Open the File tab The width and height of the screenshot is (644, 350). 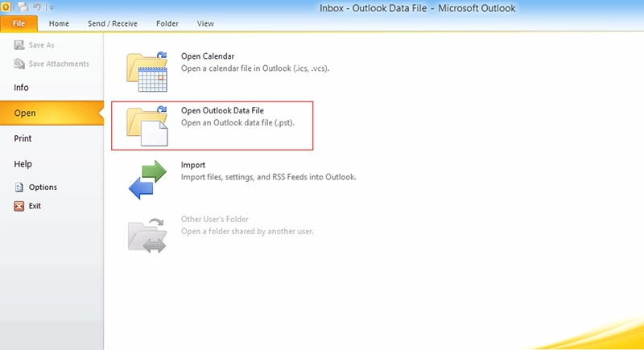19,23
